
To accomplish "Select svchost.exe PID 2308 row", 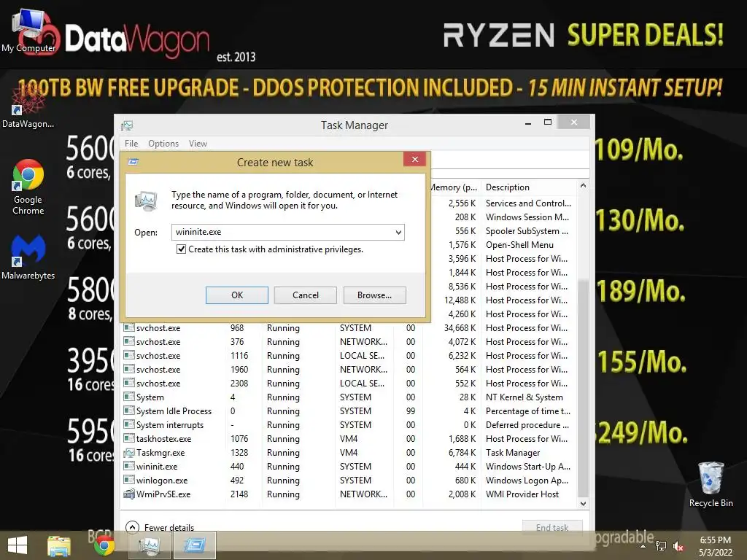I will tap(349, 384).
